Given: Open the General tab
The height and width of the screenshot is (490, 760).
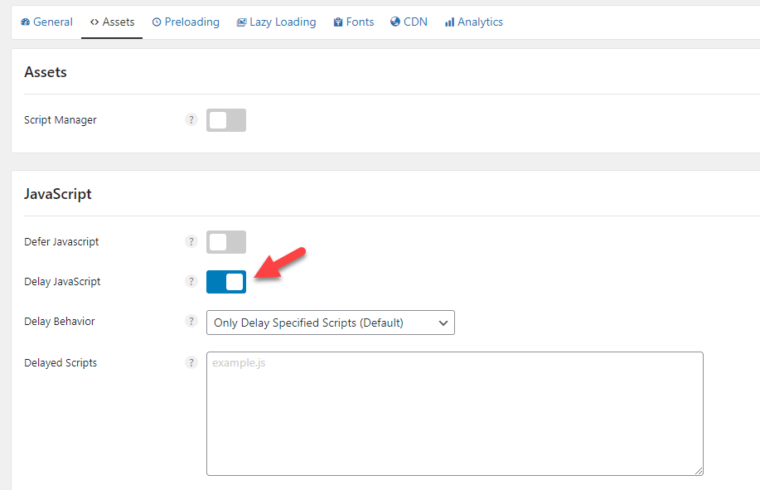Looking at the screenshot, I should [x=47, y=22].
